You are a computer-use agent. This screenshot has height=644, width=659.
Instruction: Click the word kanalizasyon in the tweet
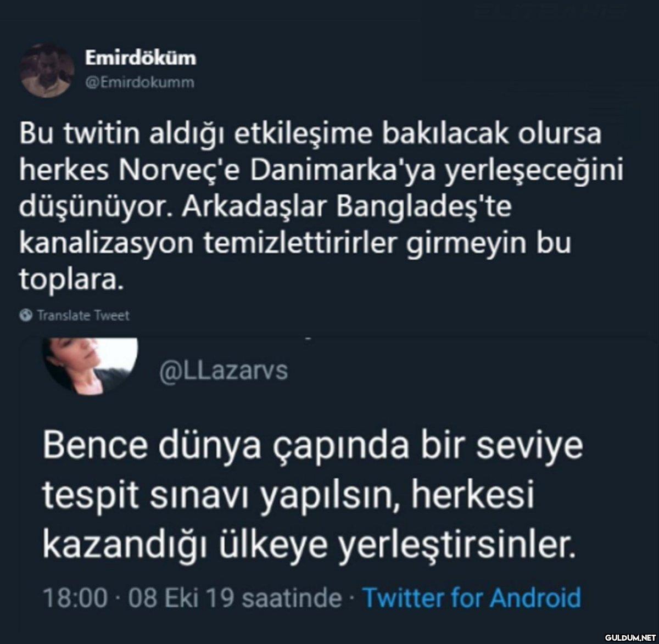point(107,243)
